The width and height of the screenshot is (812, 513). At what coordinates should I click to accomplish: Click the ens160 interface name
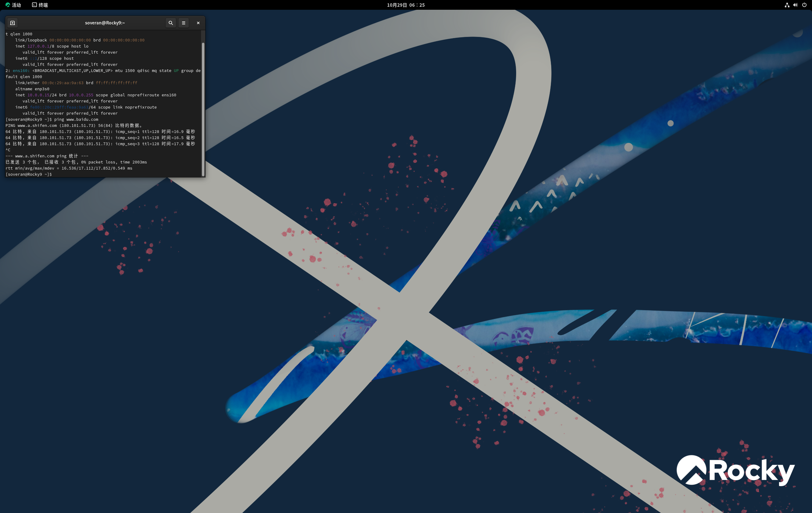[20, 71]
